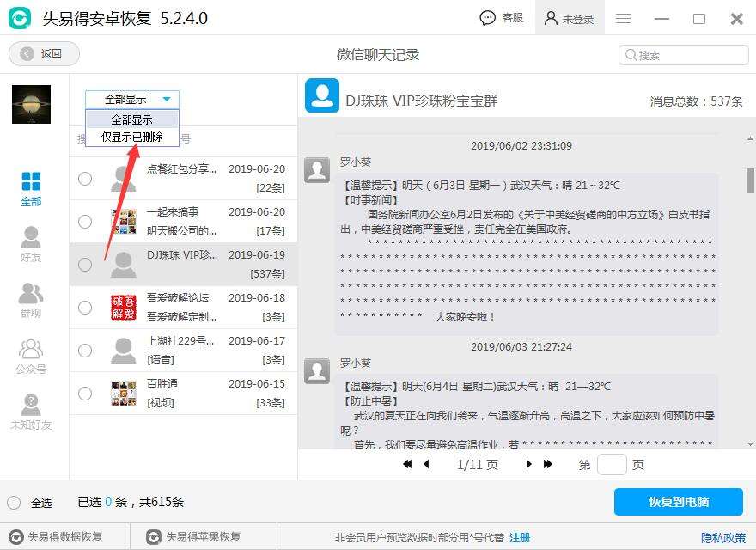Tick the checkbox for 一起来搞事
Viewport: 756px width, 550px height.
[x=85, y=222]
